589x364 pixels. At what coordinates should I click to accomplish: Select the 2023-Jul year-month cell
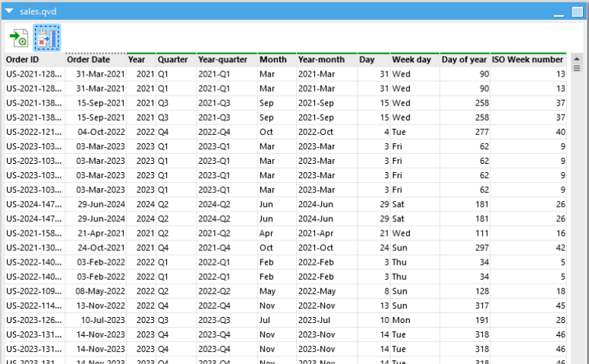[x=327, y=321]
